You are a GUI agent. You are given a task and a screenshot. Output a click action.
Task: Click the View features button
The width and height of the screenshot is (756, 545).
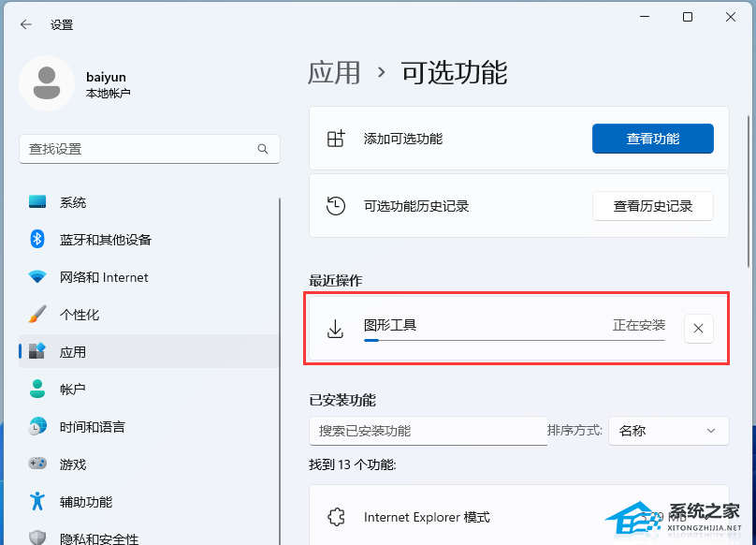point(652,139)
